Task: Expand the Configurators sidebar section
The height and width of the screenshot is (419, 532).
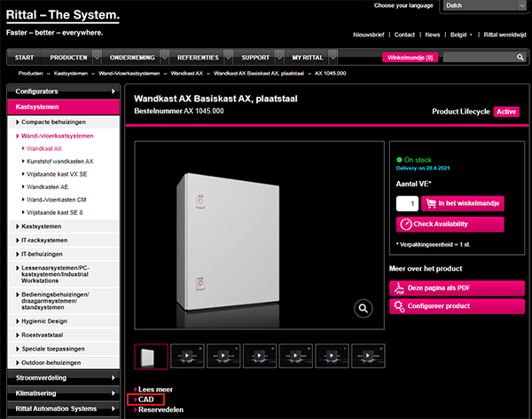Action: (62, 91)
